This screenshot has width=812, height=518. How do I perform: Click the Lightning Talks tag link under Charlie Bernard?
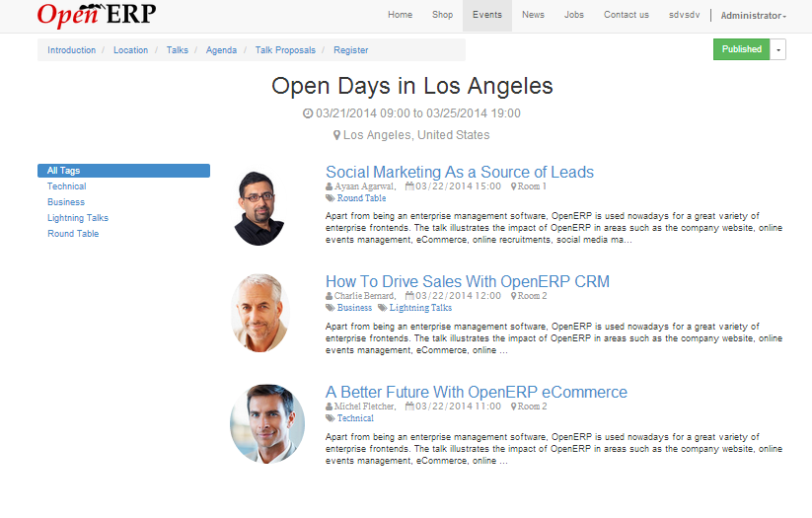pyautogui.click(x=420, y=308)
